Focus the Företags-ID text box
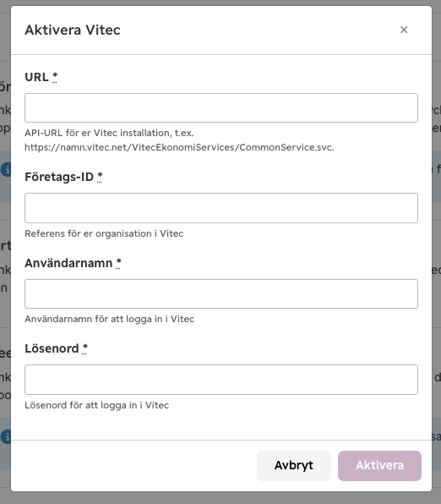The image size is (441, 504). [x=221, y=208]
